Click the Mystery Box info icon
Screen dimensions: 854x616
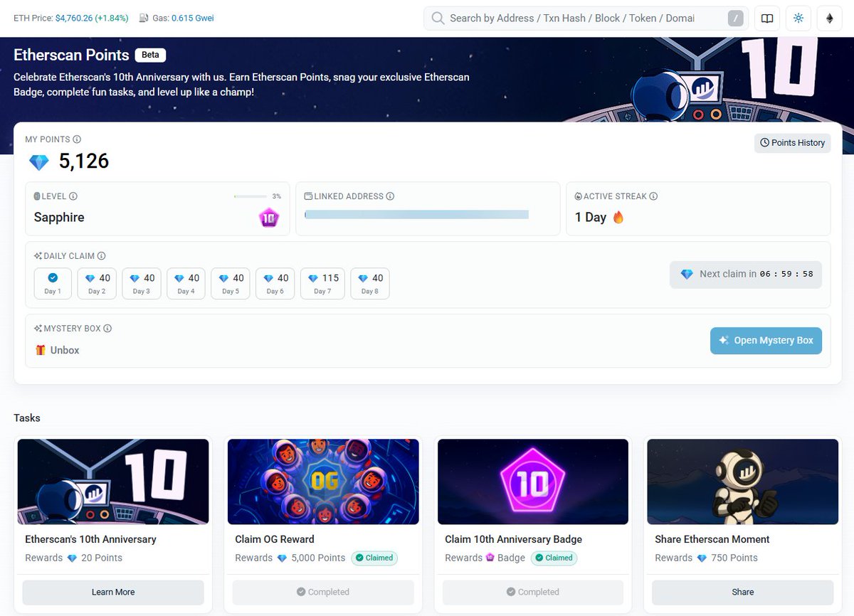107,329
